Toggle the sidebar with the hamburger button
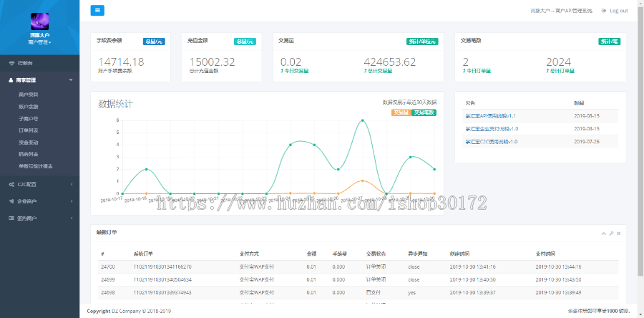This screenshot has width=644, height=318. coord(97,10)
